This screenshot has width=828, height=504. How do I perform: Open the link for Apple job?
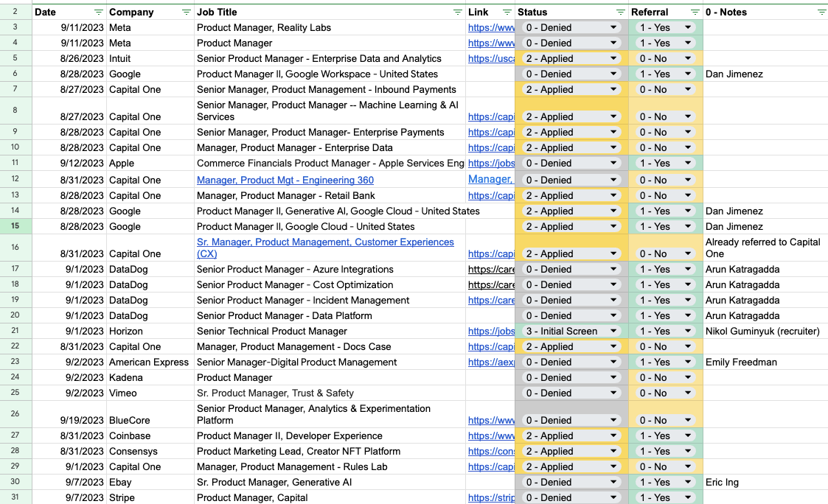[x=491, y=164]
